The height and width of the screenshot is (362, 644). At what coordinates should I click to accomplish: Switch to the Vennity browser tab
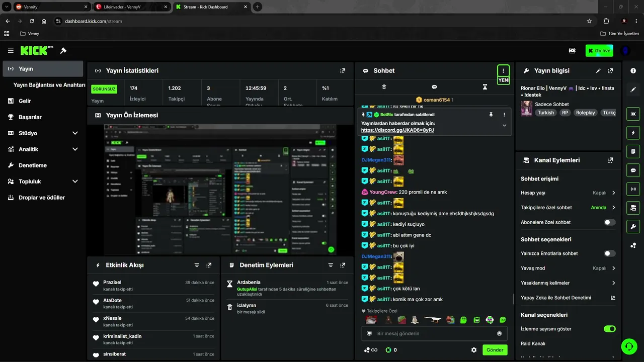click(52, 7)
